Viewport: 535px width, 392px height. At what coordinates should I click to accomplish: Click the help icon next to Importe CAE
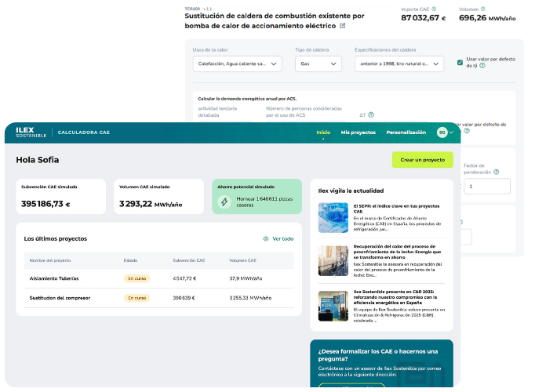coord(433,9)
